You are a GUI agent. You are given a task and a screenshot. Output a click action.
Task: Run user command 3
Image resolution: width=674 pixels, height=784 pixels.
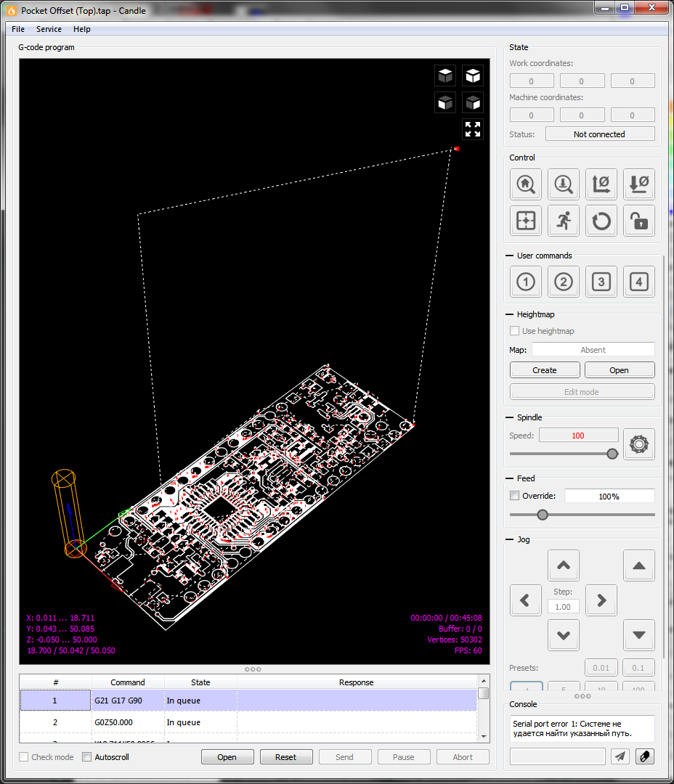point(601,282)
